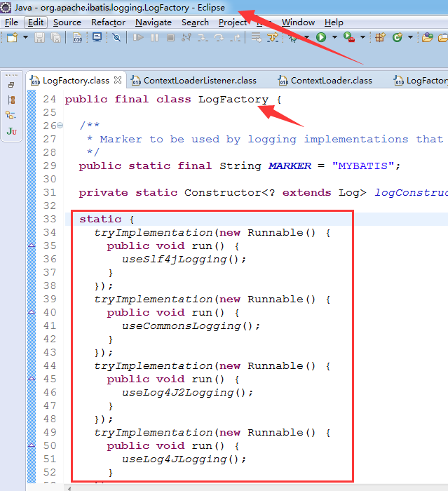Click the Step Return icon
Viewport: 448px width, 491px height.
pos(235,38)
